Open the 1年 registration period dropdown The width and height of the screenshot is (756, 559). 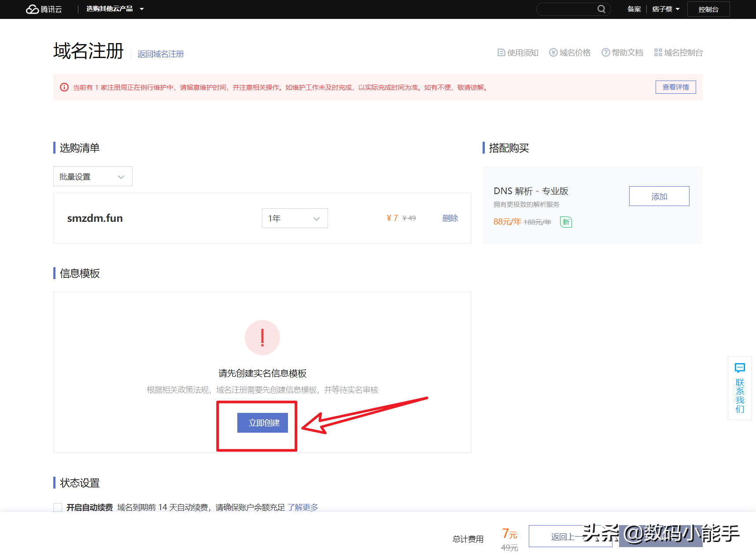click(x=294, y=218)
